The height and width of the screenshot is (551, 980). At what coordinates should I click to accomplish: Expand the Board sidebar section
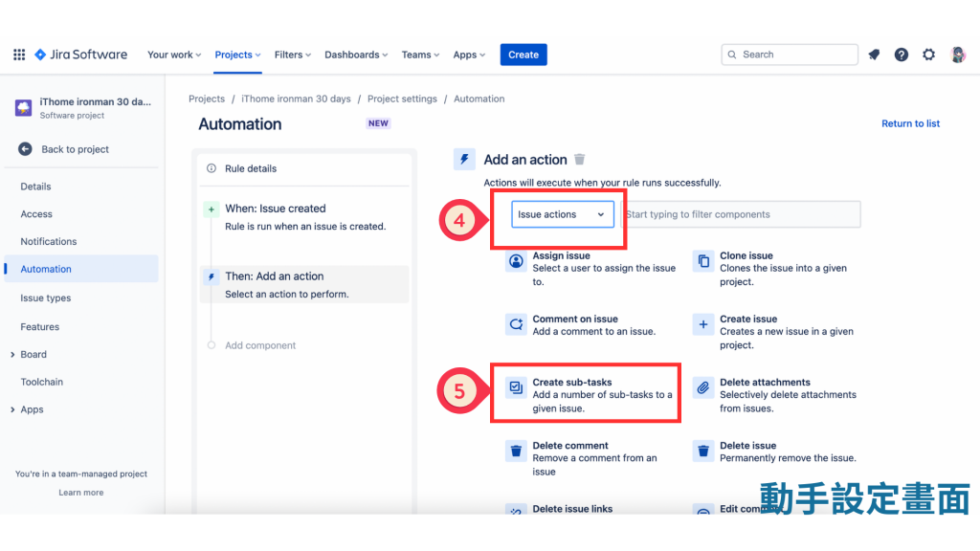tap(12, 355)
